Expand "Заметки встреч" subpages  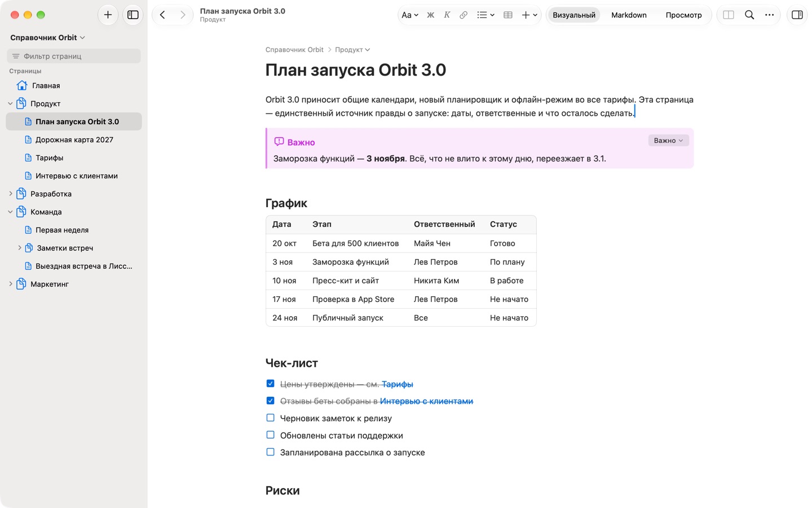20,248
